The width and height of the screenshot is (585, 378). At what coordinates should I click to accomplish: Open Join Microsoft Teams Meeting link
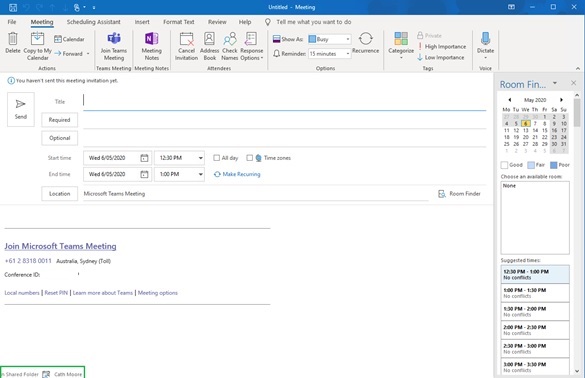(x=60, y=246)
